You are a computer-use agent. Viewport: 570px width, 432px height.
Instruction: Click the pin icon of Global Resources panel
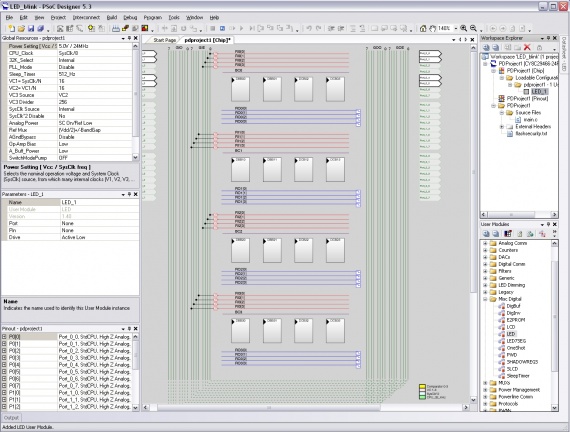tap(129, 38)
